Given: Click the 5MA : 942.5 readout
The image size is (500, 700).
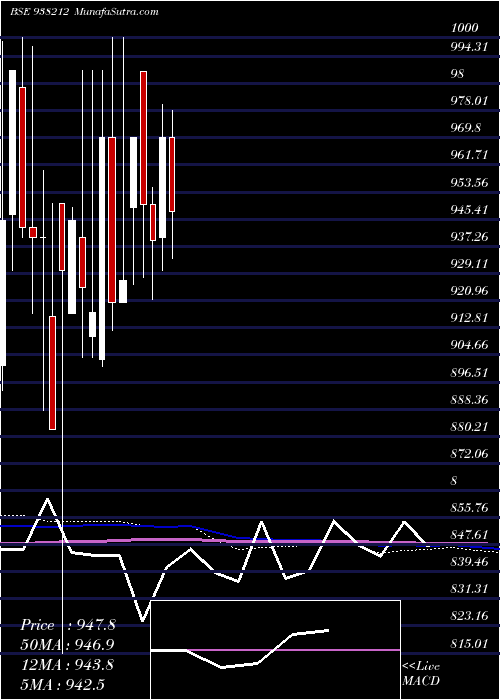Looking at the screenshot, I should point(62,684).
